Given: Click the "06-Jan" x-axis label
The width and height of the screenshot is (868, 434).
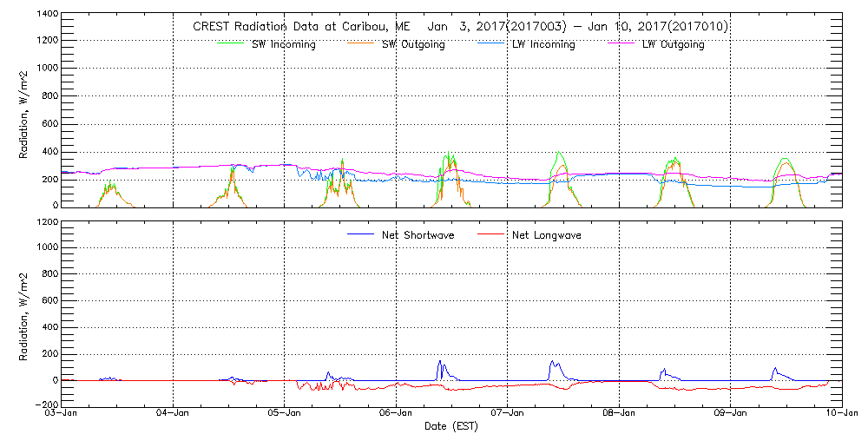Looking at the screenshot, I should [x=396, y=413].
